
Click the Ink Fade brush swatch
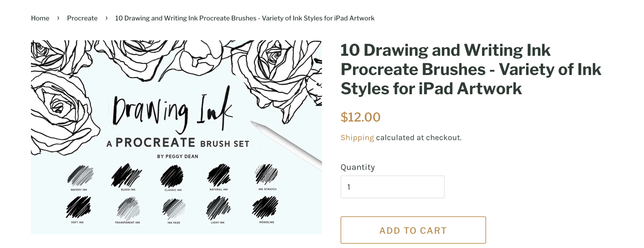click(174, 209)
